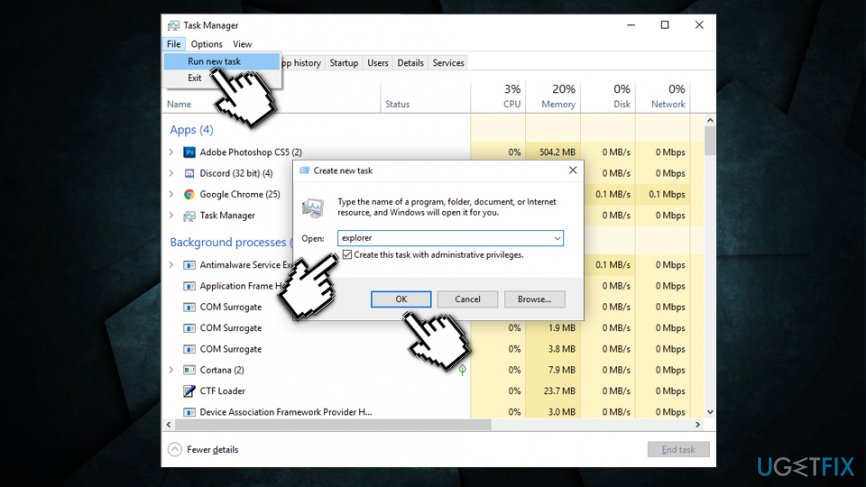Click the Discord app icon
Screen dimensions: 866x487
(189, 173)
